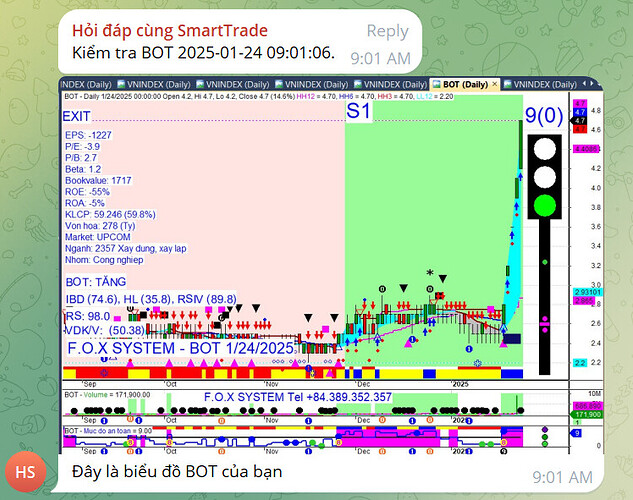Image resolution: width=633 pixels, height=500 pixels.
Task: Click the ROA: -5% text
Action: [x=85, y=203]
